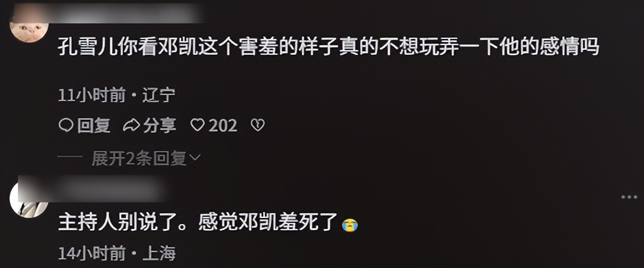Like the first comment with the heart icon
This screenshot has width=644, height=268.
click(198, 125)
